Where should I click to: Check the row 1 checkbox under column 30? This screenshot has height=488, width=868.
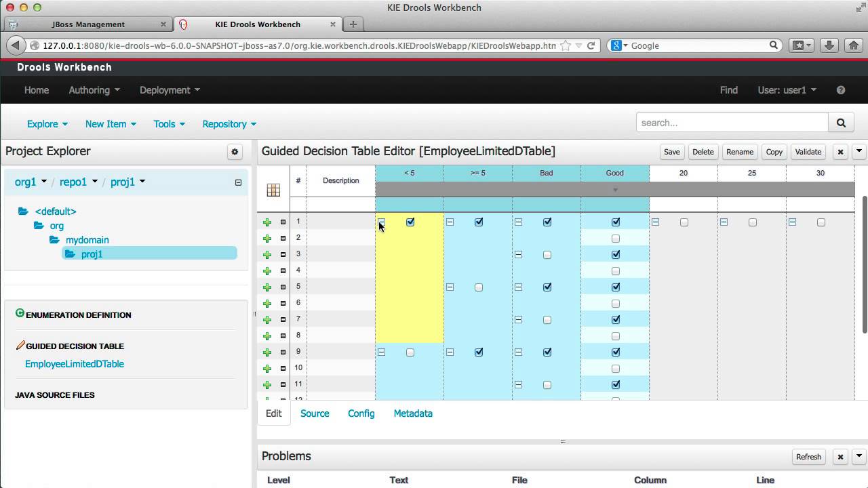tap(821, 222)
